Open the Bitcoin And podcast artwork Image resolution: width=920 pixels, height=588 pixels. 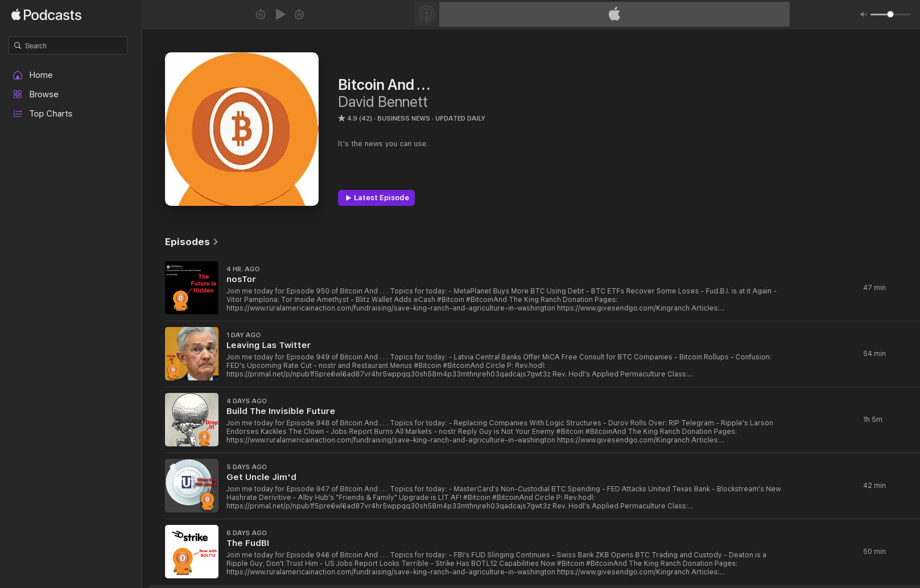(x=242, y=129)
